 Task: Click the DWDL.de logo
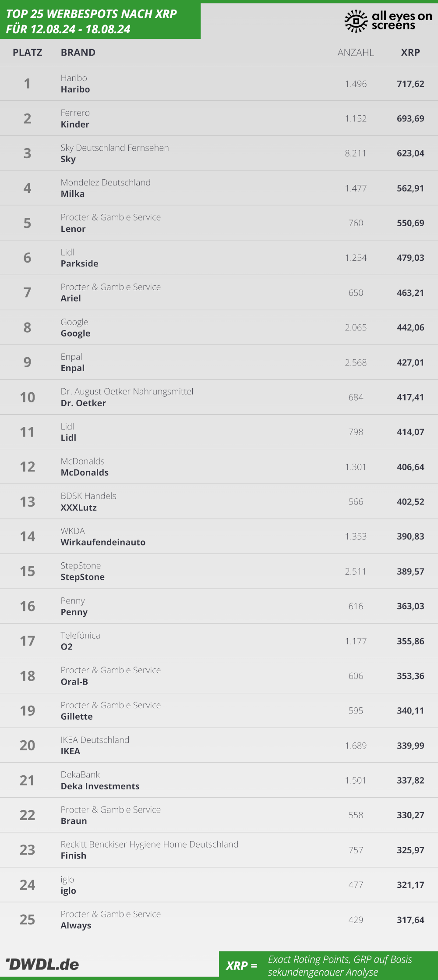click(x=42, y=964)
